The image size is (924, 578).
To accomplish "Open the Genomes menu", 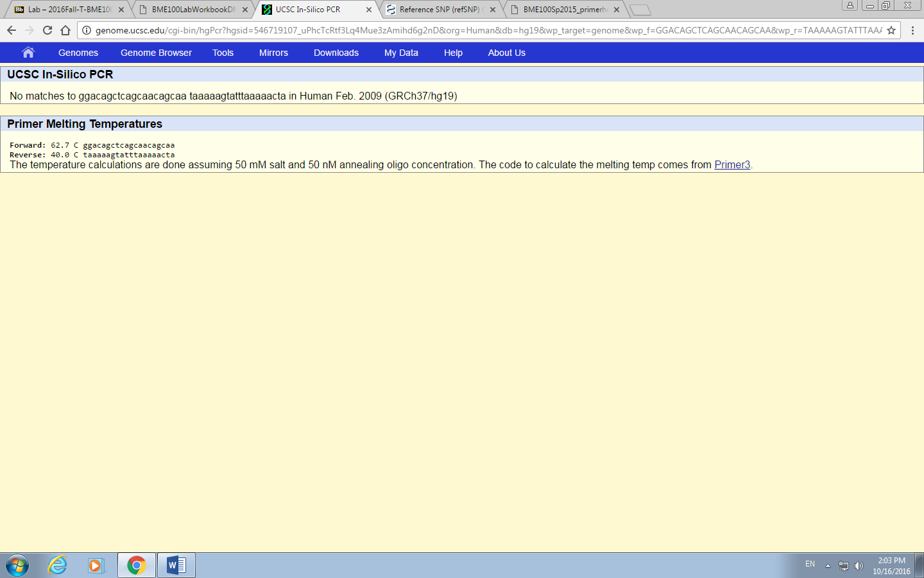I will (78, 53).
